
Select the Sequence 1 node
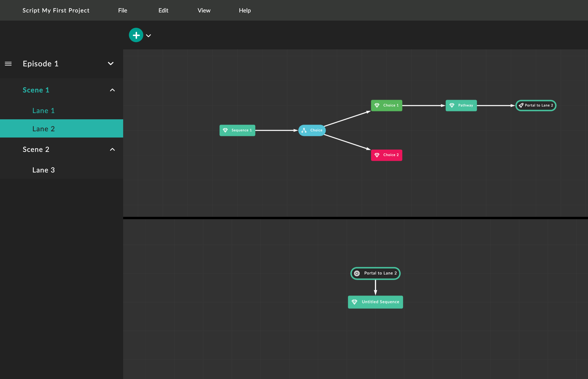coord(237,130)
